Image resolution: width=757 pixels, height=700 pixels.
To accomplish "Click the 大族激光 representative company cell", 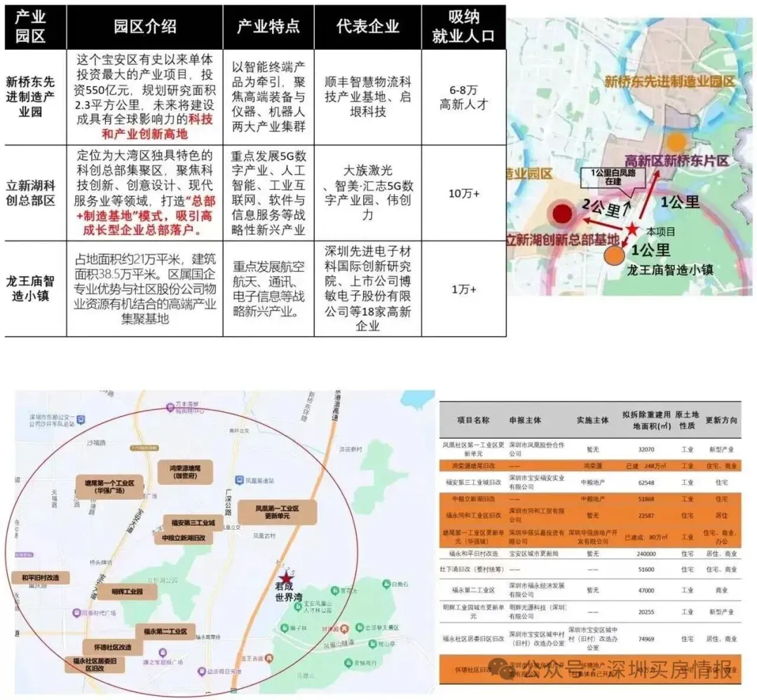I will (368, 193).
